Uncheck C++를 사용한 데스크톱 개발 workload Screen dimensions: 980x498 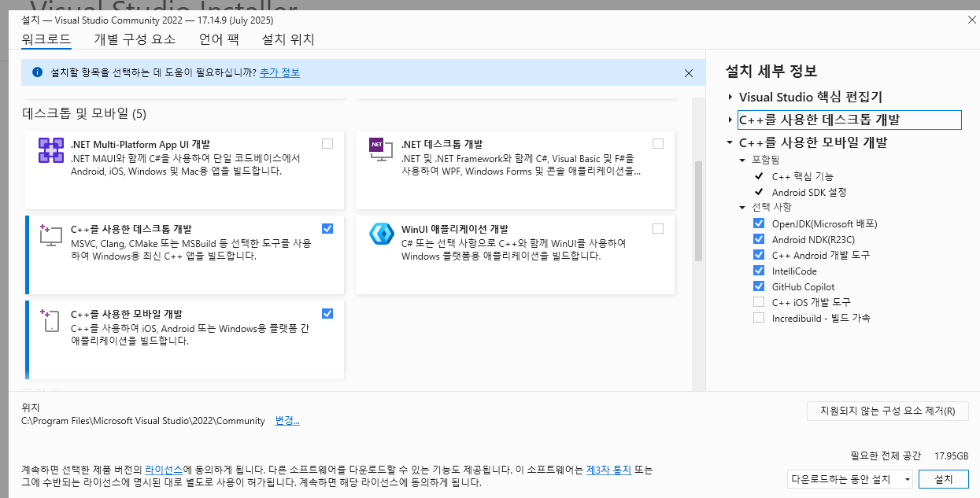(327, 228)
